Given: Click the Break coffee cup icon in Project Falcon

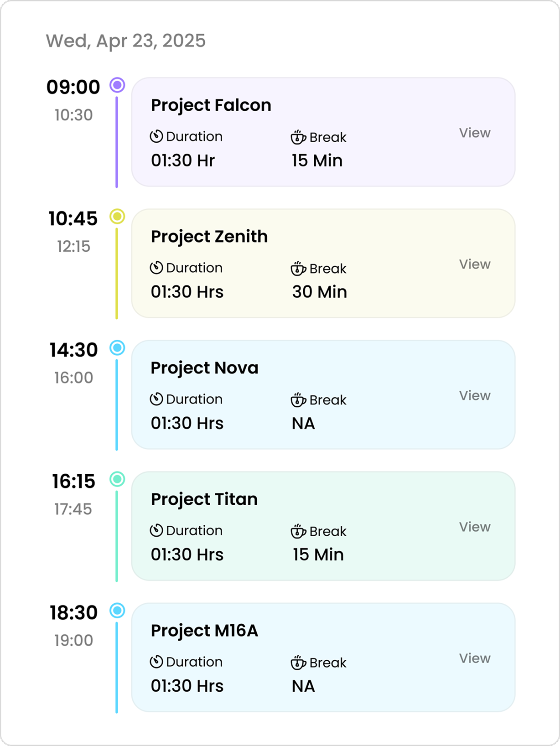Looking at the screenshot, I should click(298, 137).
